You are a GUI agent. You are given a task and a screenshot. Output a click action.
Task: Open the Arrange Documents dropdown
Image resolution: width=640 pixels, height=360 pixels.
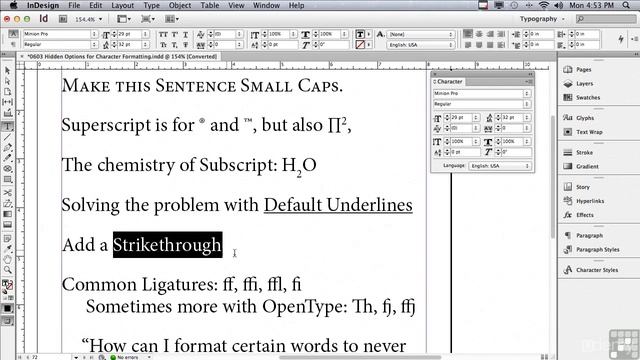(172, 19)
